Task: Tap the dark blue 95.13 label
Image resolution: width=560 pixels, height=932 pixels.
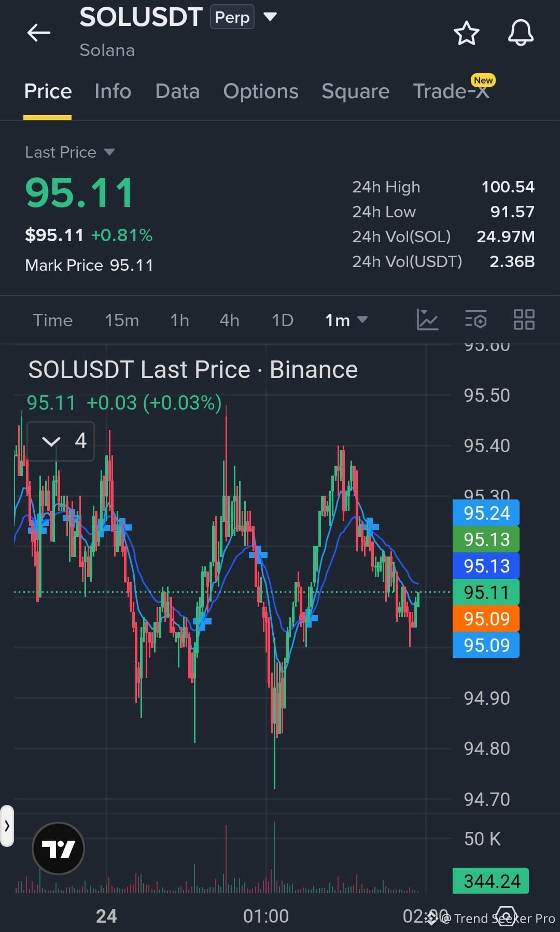Action: [486, 566]
